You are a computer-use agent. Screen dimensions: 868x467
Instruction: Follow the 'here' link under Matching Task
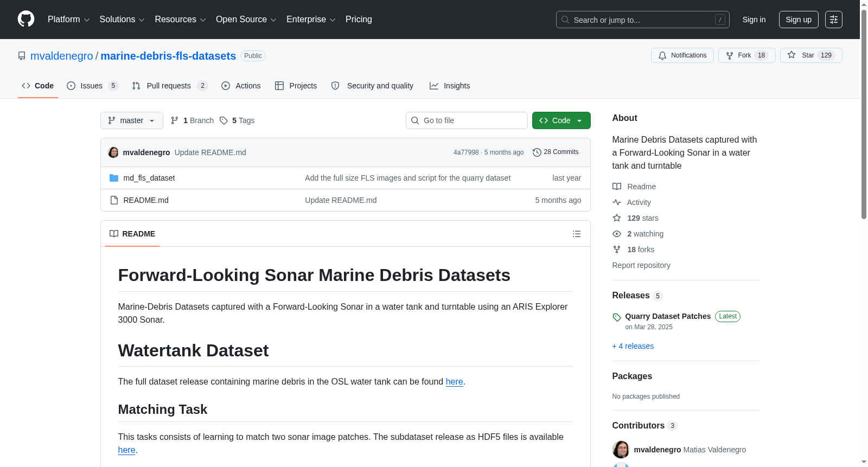point(127,450)
